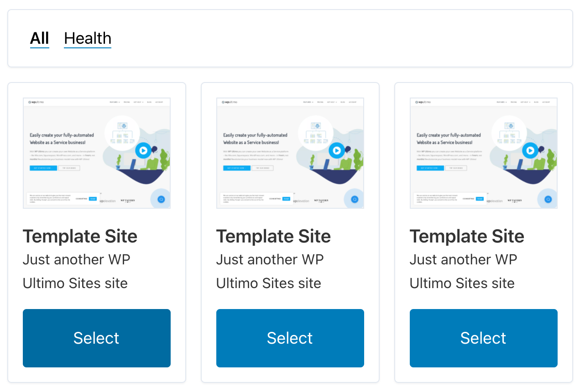Click the play icon in middle template preview
The width and height of the screenshot is (585, 392).
tap(337, 150)
